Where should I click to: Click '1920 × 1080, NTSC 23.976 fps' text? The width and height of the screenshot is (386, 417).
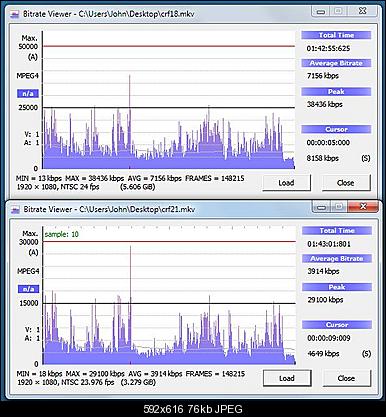66,382
